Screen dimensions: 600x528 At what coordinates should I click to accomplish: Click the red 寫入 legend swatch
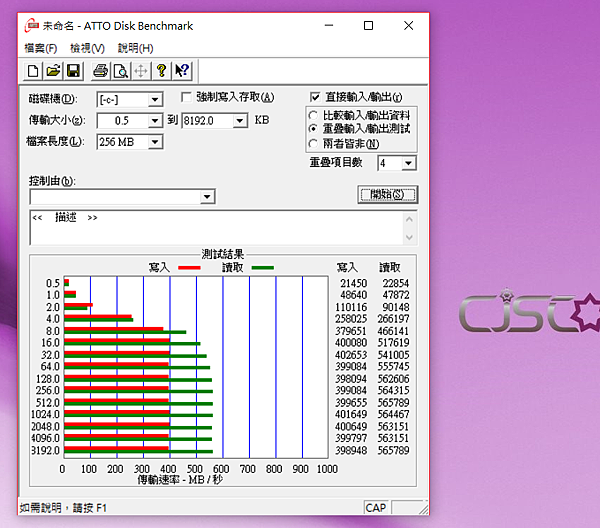[189, 267]
